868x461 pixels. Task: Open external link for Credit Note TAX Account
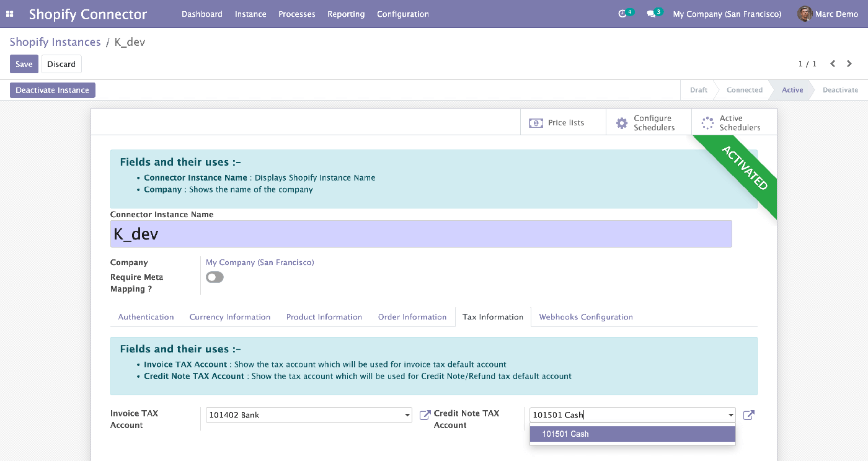[748, 415]
